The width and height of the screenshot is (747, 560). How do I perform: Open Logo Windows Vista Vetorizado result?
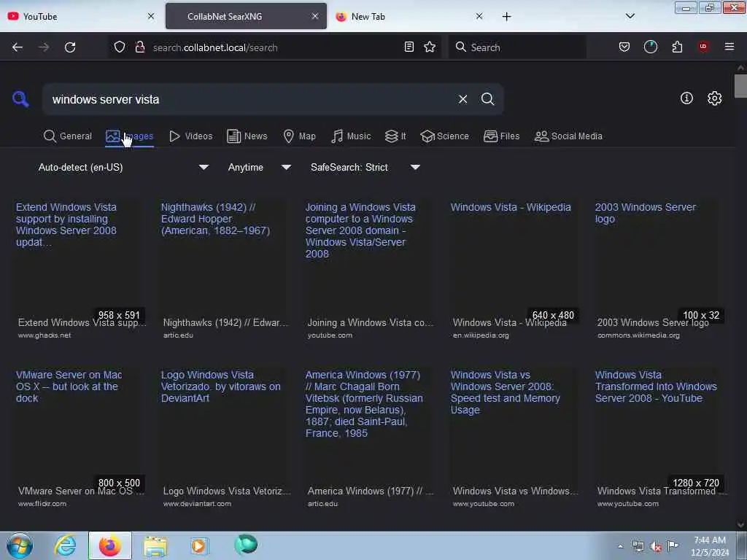[x=224, y=437]
